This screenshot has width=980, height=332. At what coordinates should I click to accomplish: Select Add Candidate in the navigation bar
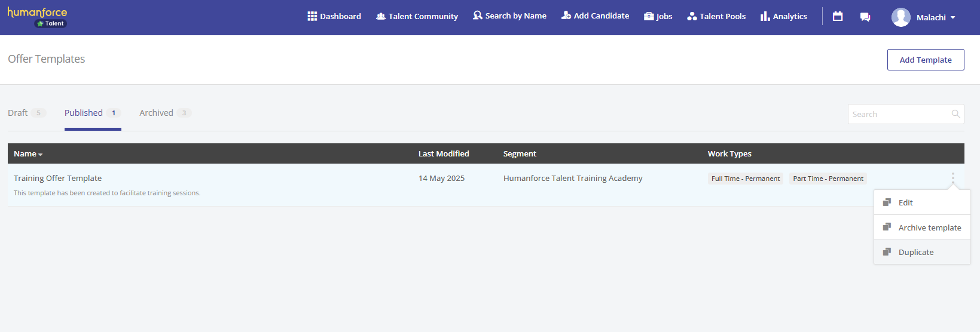pos(595,16)
